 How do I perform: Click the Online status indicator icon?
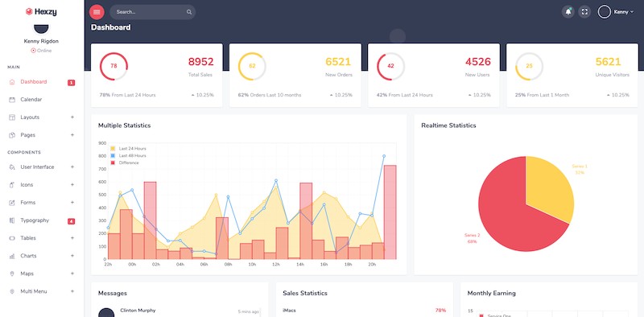point(33,51)
